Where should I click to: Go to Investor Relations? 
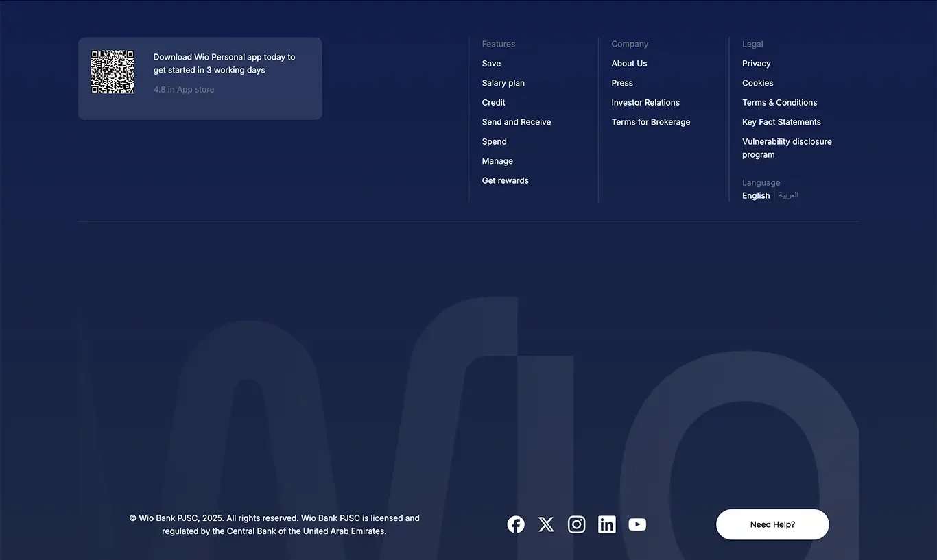tap(645, 103)
